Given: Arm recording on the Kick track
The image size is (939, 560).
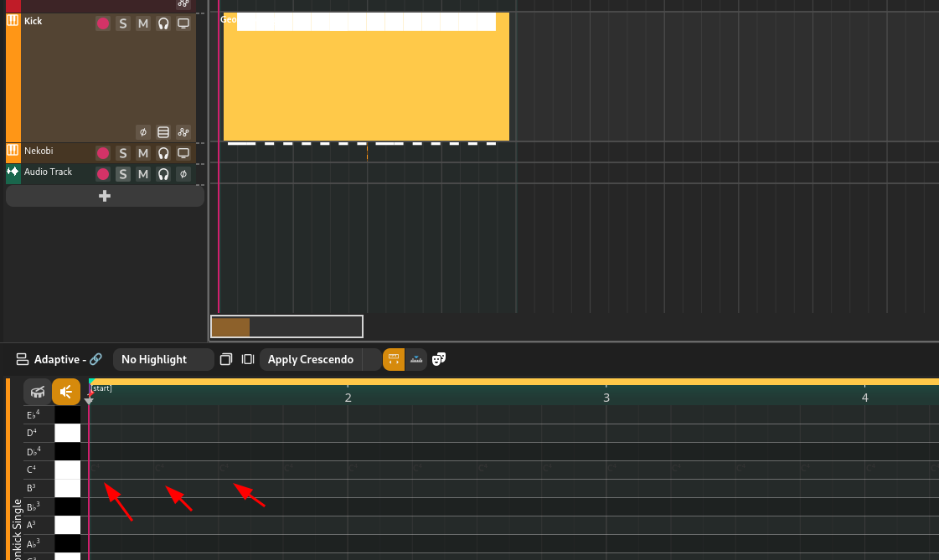Looking at the screenshot, I should click(103, 23).
